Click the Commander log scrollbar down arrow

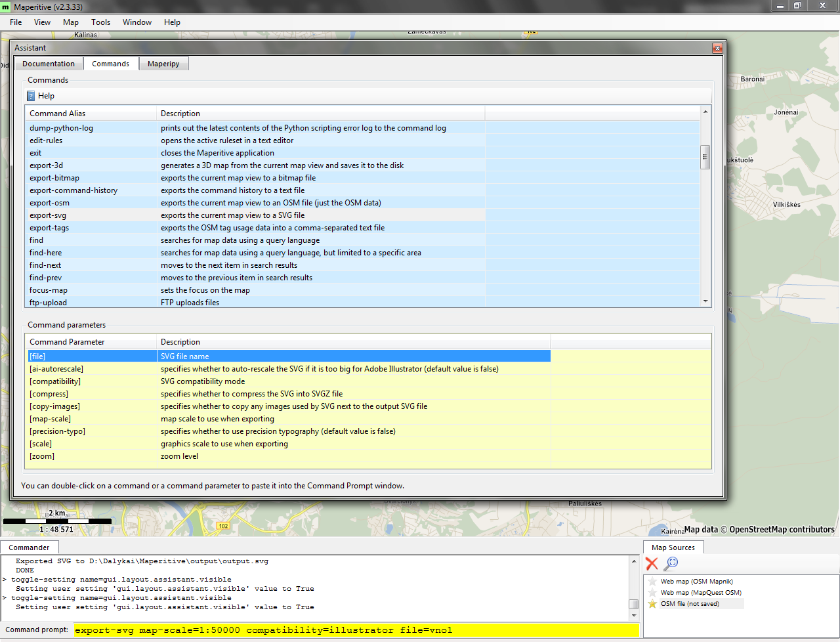click(634, 615)
